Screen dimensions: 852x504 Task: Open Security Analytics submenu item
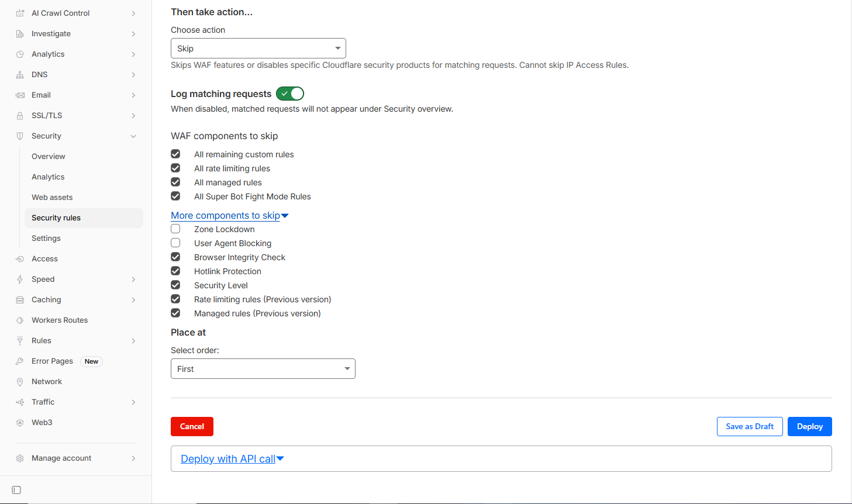click(48, 177)
